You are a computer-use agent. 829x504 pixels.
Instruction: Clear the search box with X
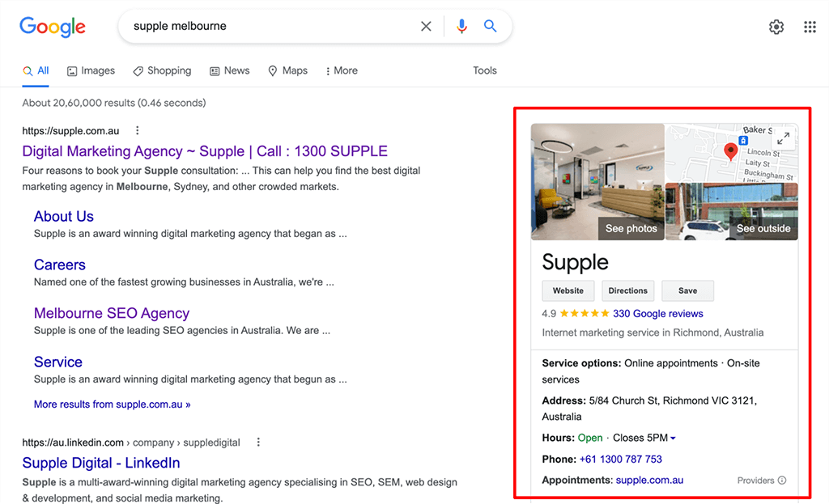(426, 26)
